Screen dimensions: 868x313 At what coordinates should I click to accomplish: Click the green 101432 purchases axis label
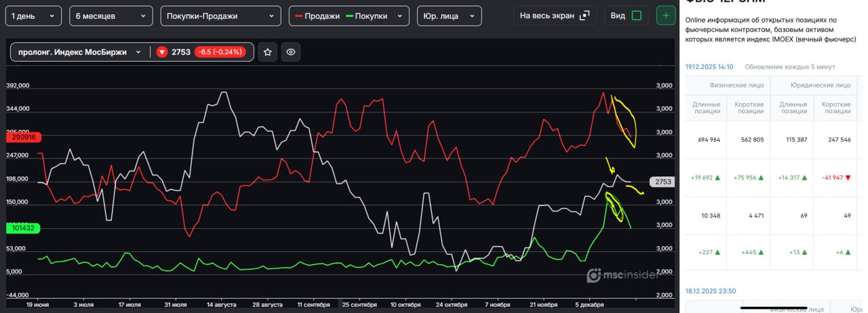[24, 228]
